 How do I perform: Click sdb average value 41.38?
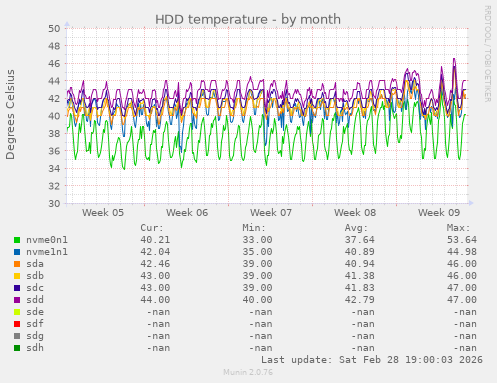pos(360,276)
